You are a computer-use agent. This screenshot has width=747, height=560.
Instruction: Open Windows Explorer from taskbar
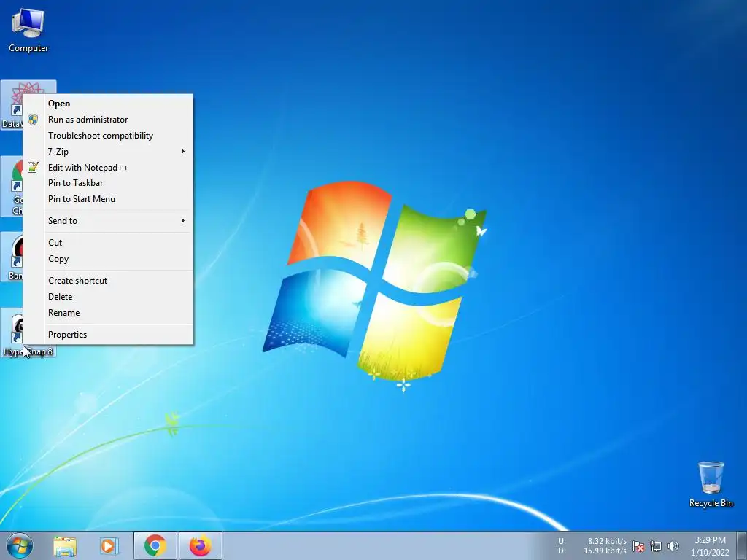click(x=65, y=545)
